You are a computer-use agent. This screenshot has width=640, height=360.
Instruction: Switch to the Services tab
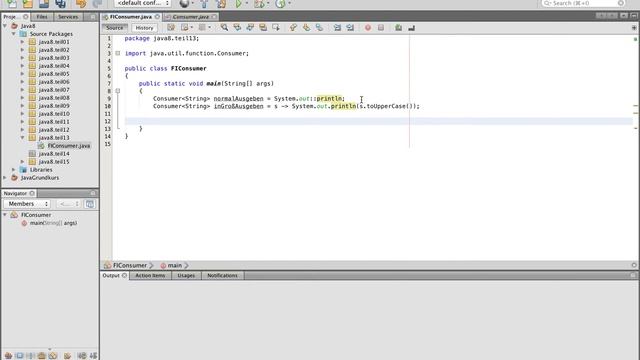click(x=68, y=17)
